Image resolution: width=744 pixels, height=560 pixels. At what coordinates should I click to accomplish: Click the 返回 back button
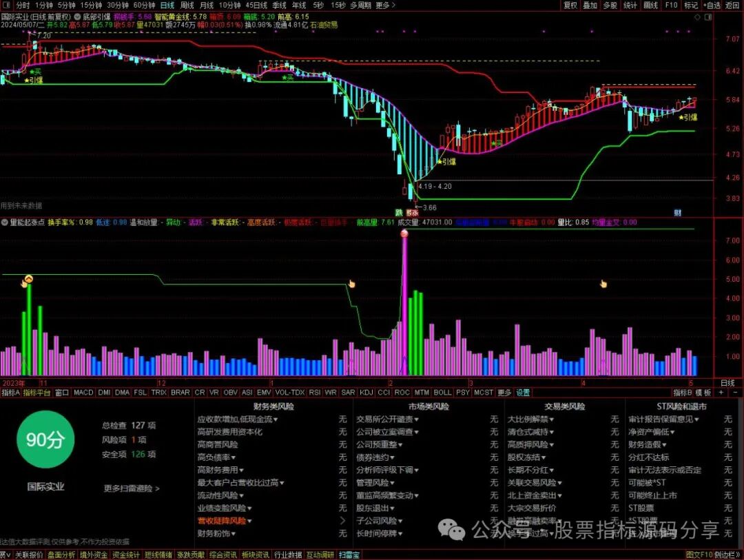pyautogui.click(x=732, y=6)
